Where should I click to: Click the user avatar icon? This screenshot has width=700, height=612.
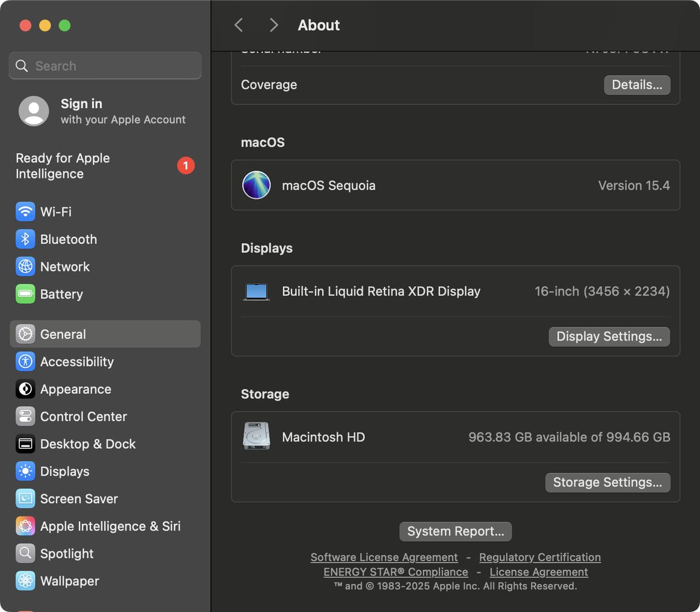[34, 111]
